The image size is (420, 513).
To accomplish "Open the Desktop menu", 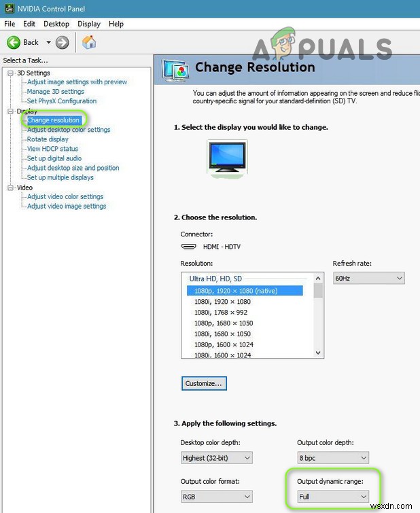I will pos(56,24).
